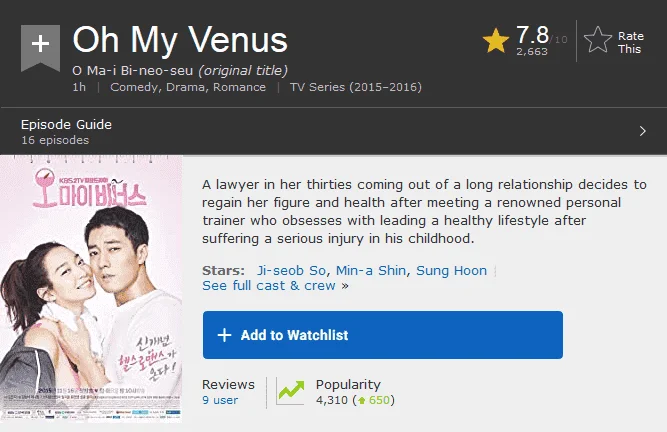Click the Romance genre link
Viewport: 667px width, 432px height.
(239, 87)
